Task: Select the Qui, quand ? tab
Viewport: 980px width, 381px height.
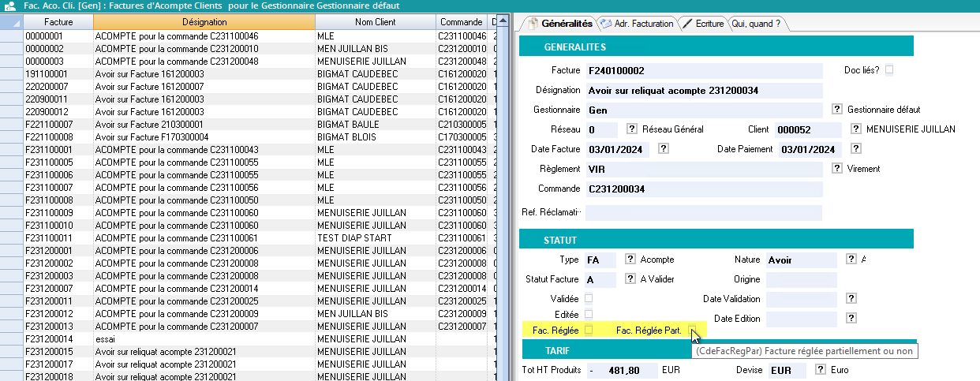Action: tap(756, 24)
